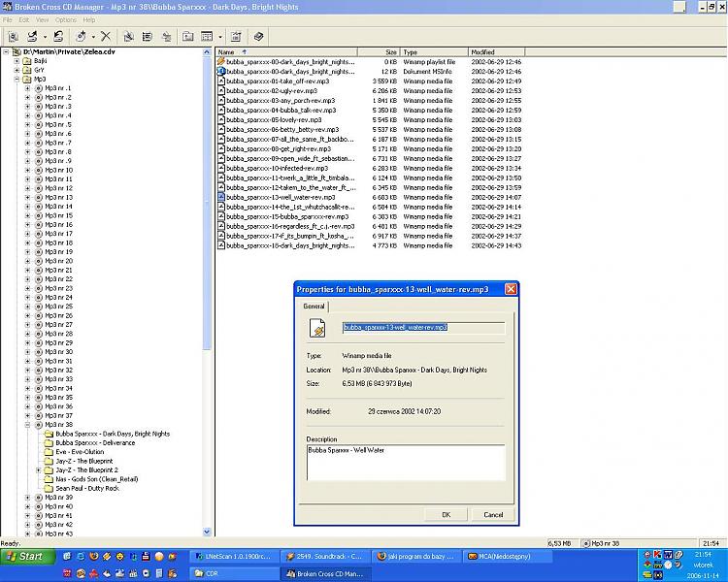Select file bubba_sparxxx-02-ugly-rev.mp3
This screenshot has height=582, width=728.
(x=272, y=91)
